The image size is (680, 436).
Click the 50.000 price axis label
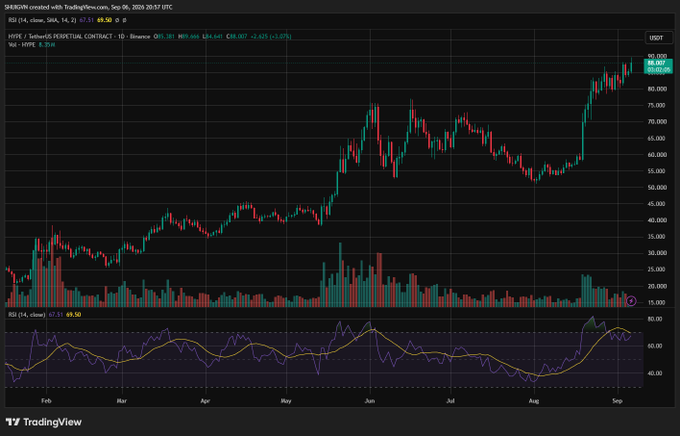(x=657, y=187)
